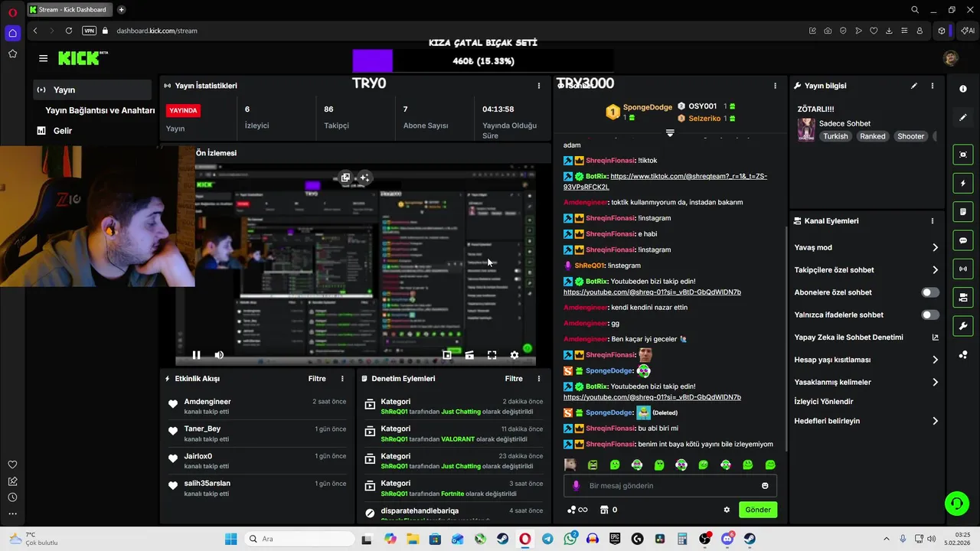980x551 pixels.
Task: Open the Kick hamburger menu
Action: (x=43, y=58)
